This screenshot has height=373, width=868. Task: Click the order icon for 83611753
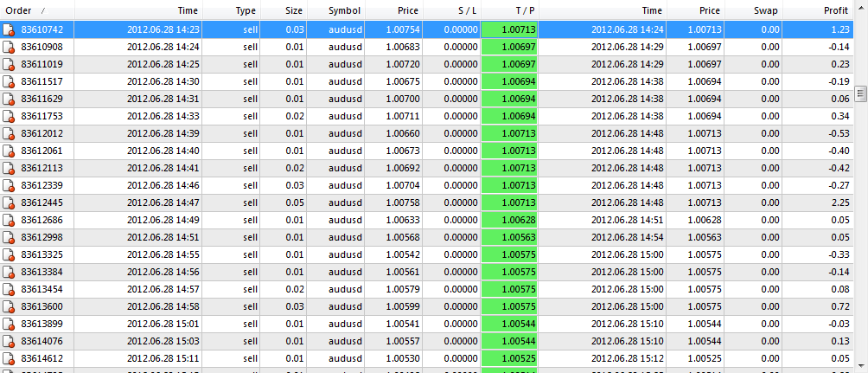9,116
